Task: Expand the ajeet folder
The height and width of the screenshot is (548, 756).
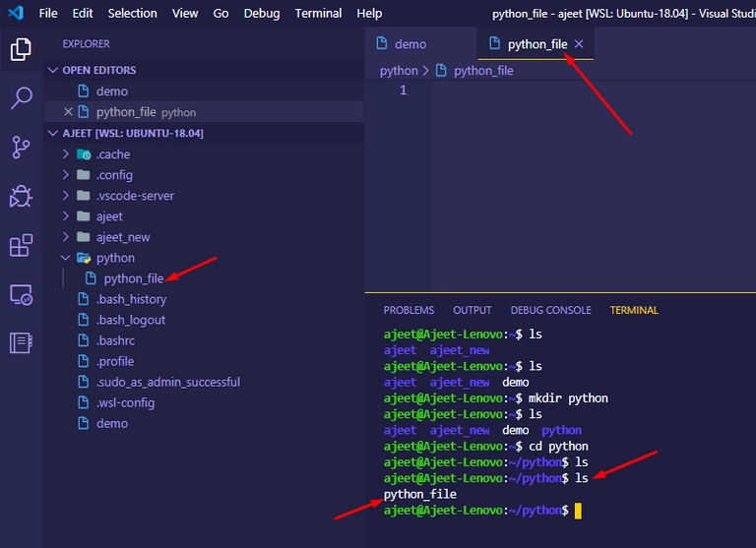Action: point(66,215)
